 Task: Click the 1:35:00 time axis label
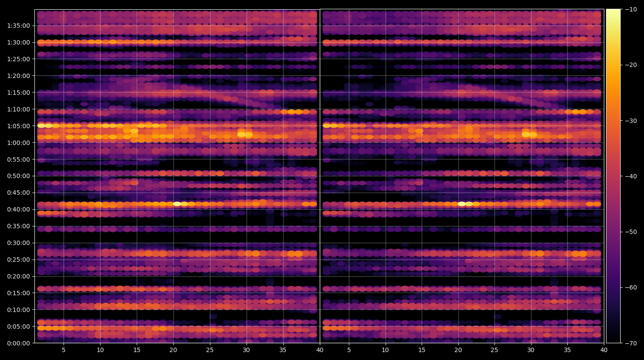(x=19, y=26)
